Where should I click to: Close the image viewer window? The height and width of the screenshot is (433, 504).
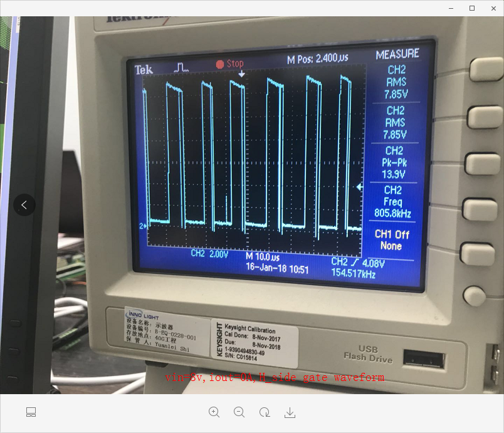[x=493, y=8]
